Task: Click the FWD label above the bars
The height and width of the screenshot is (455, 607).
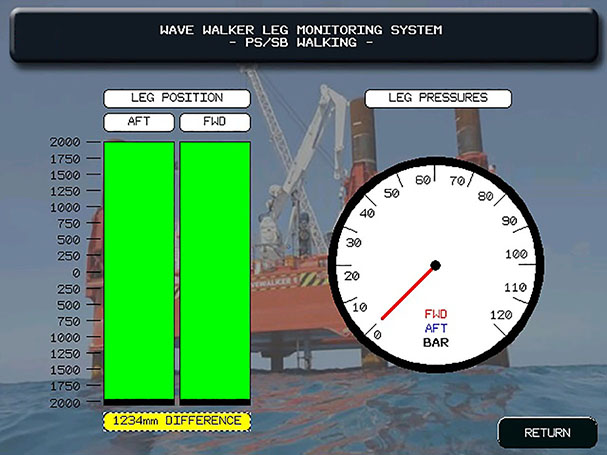Action: (x=214, y=122)
